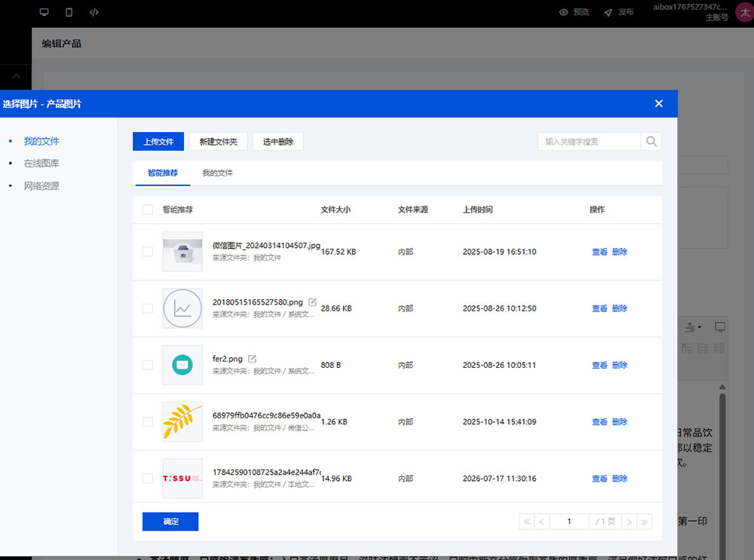Image resolution: width=754 pixels, height=560 pixels.
Task: Confirm selection with 确定 button
Action: pos(170,522)
